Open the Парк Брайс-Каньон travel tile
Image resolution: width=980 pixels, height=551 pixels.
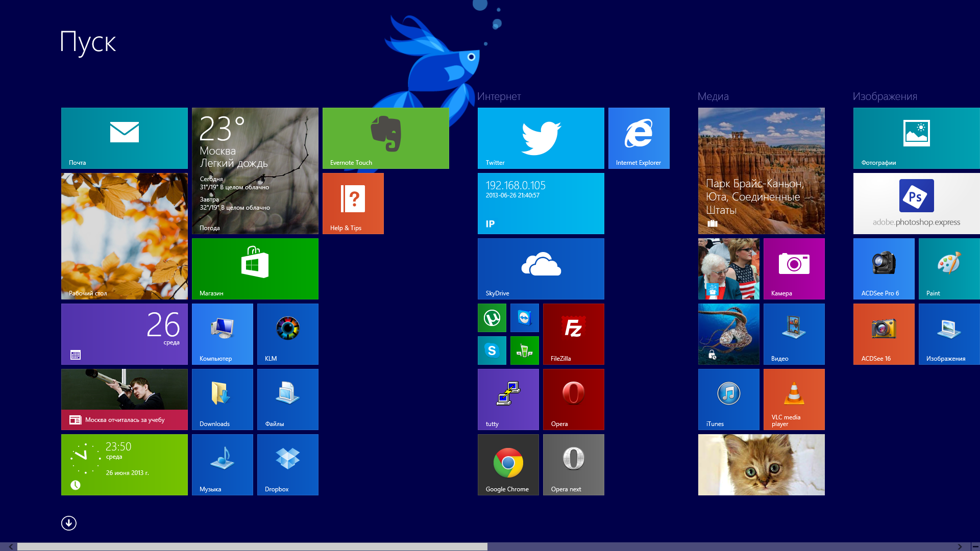tap(762, 171)
